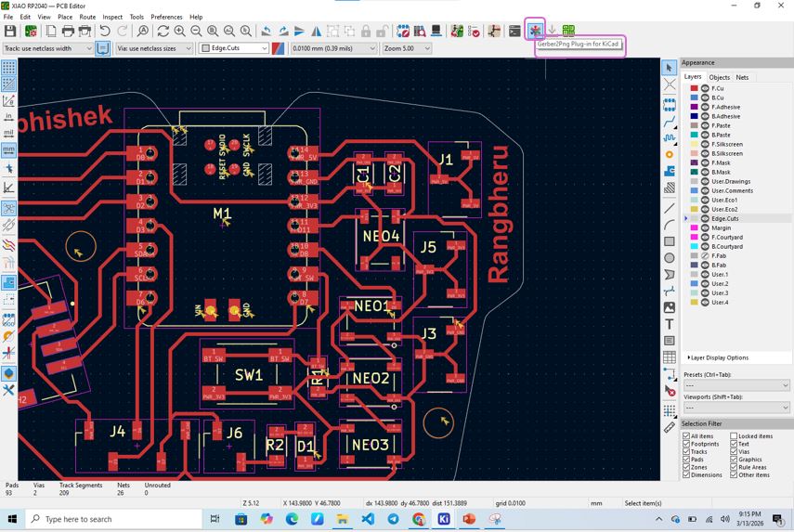Hide the Edge.Cuts layer
Image resolution: width=794 pixels, height=532 pixels.
click(705, 219)
